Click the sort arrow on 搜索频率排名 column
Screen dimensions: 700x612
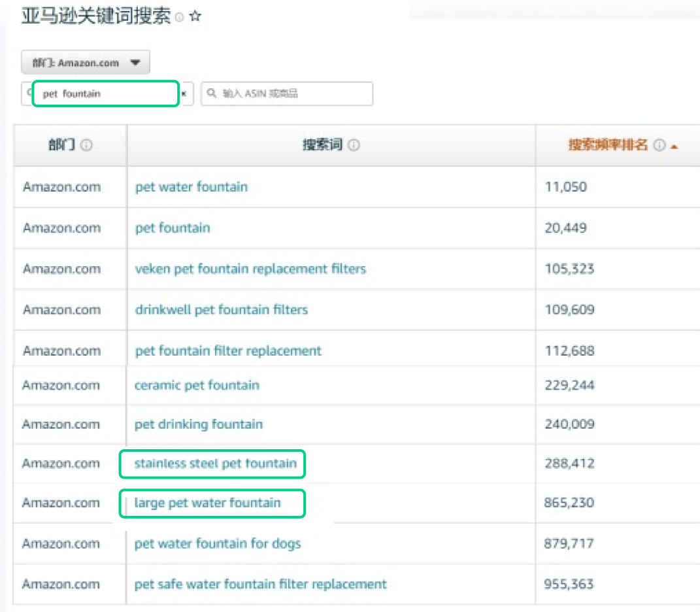[x=674, y=146]
